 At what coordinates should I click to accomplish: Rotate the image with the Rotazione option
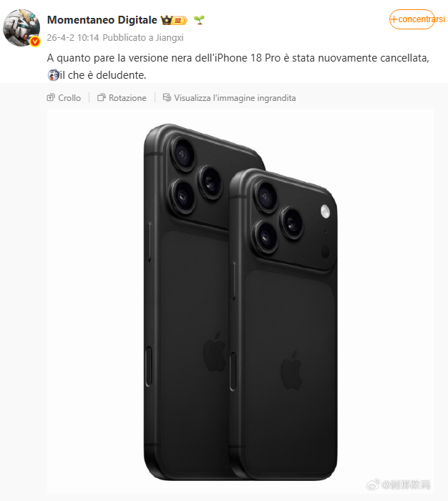click(x=122, y=97)
